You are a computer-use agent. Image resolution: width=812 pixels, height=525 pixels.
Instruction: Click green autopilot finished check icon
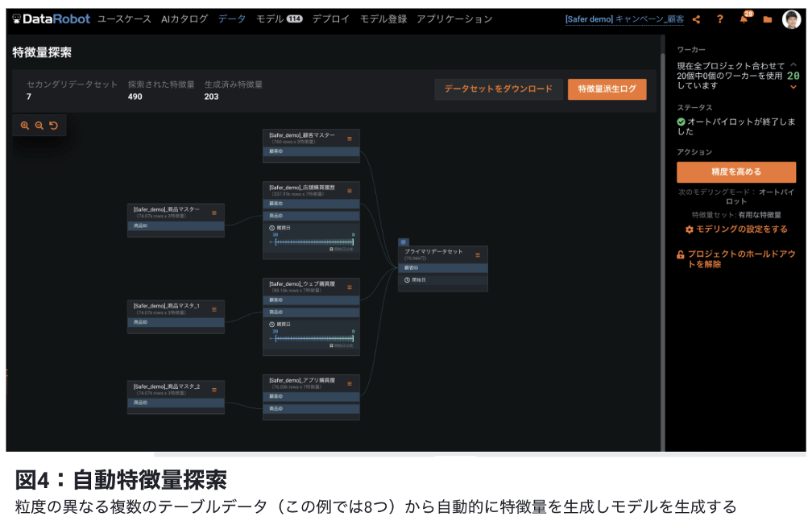[x=681, y=122]
